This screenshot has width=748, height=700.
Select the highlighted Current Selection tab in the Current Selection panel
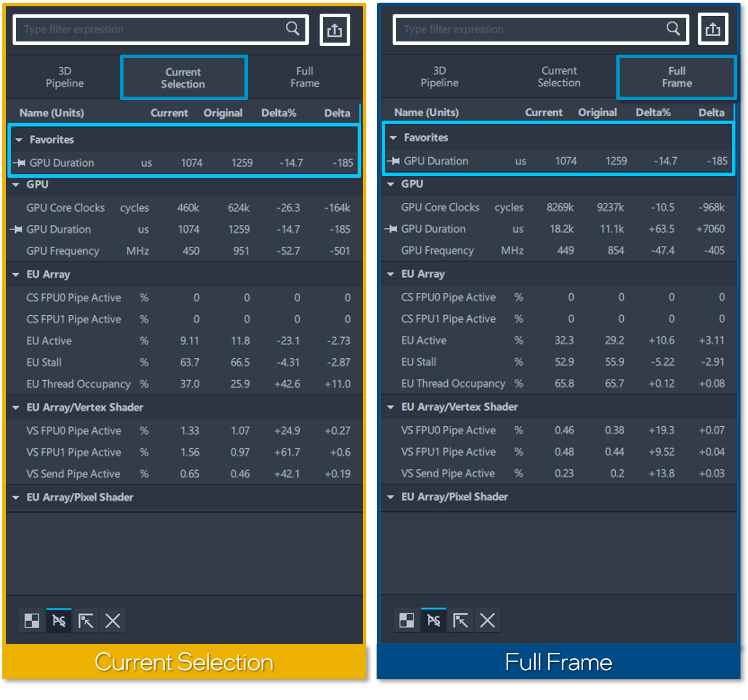[183, 78]
